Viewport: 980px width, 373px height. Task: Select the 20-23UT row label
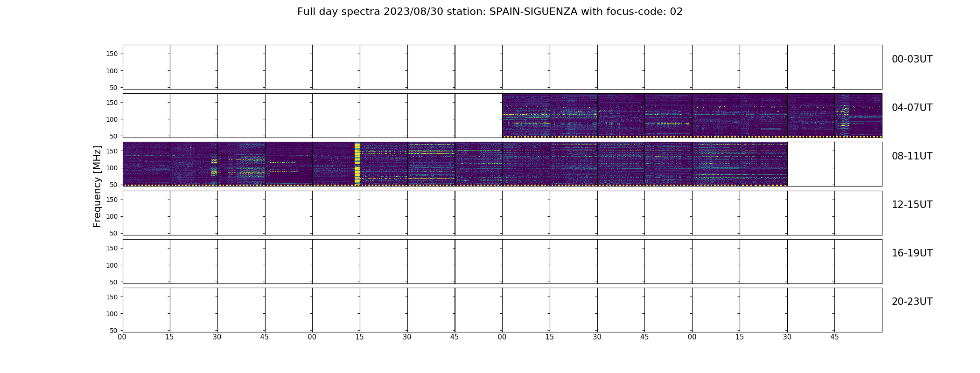pos(912,302)
